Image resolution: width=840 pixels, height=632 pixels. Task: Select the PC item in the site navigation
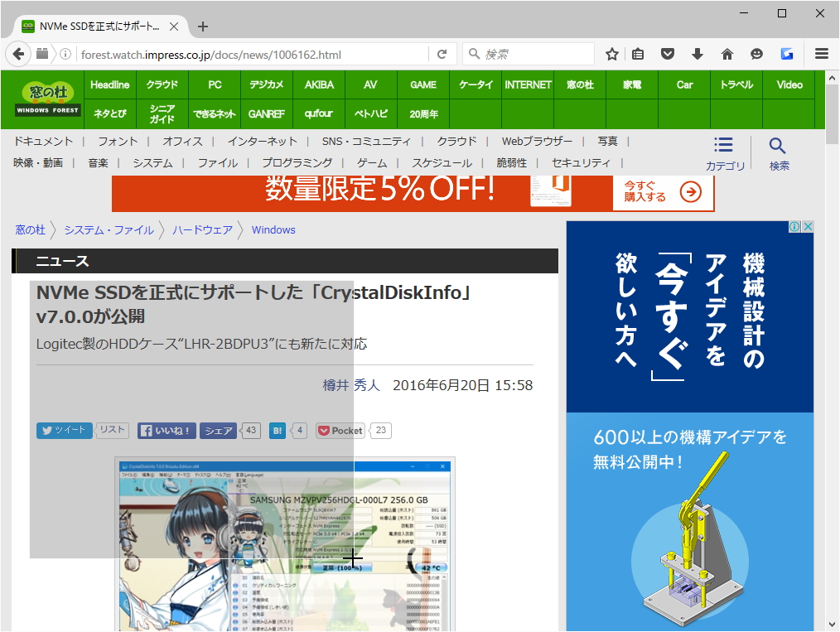tap(215, 84)
